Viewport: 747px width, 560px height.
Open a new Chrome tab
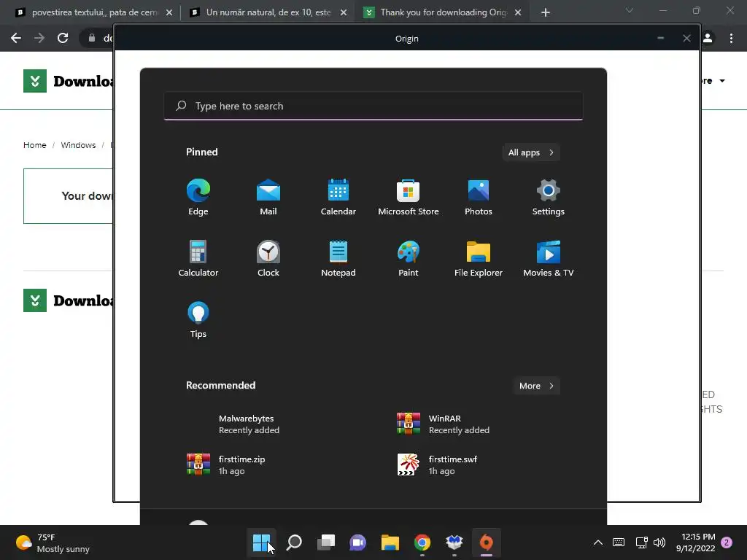tap(546, 12)
